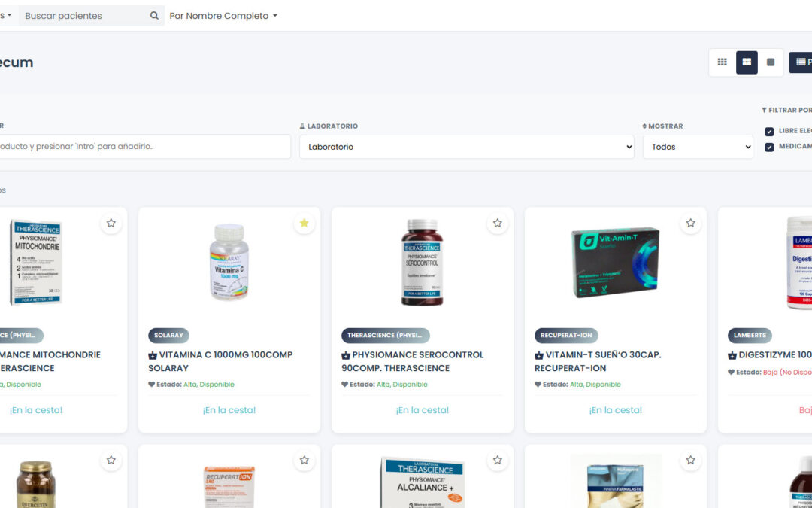The width and height of the screenshot is (812, 508).
Task: Open the Vitamina C Solaray bottle image
Action: click(229, 262)
